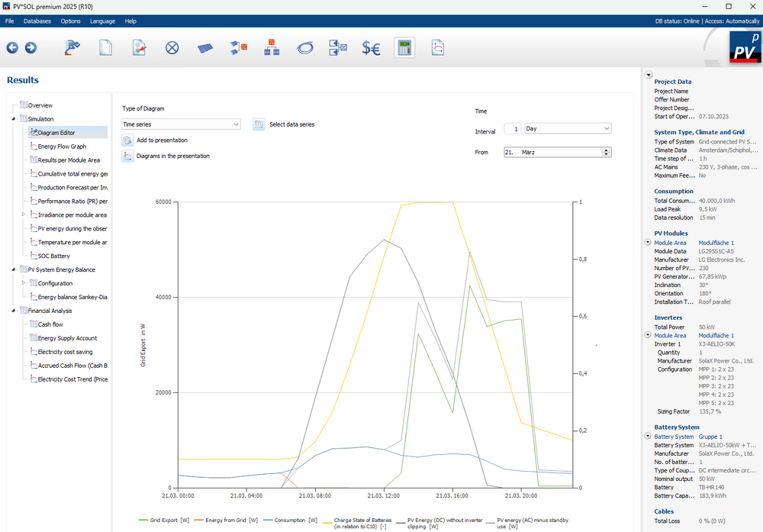This screenshot has width=763, height=532.
Task: Open the financial analysis $€ icon
Action: (372, 48)
